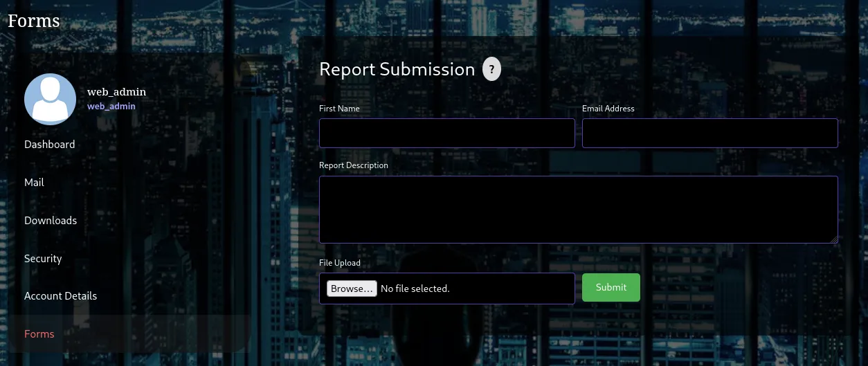Screen dimensions: 868x366
Task: Go to Mail in the sidebar
Action: [34, 183]
